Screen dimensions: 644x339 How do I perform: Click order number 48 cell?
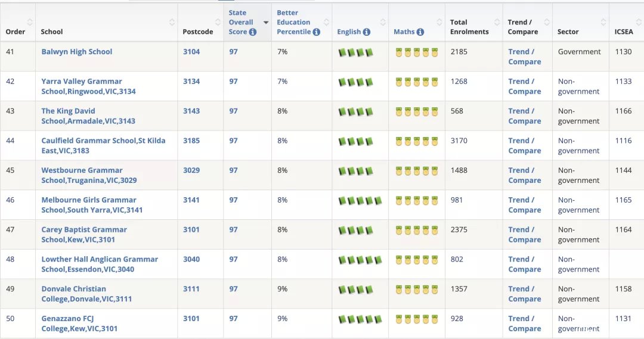pyautogui.click(x=10, y=259)
